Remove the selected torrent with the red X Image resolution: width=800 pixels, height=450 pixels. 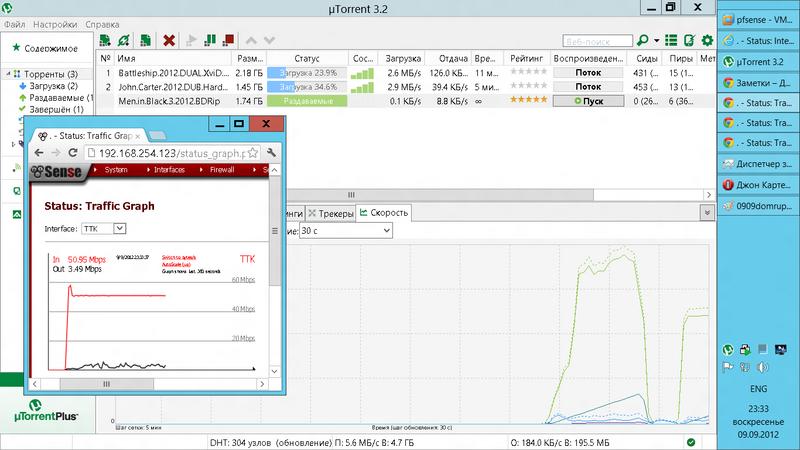[169, 40]
